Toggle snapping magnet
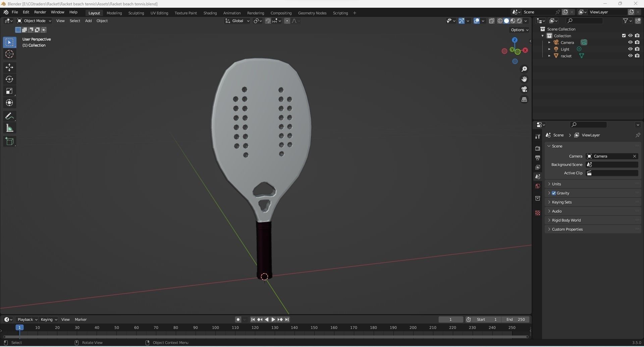 [268, 21]
